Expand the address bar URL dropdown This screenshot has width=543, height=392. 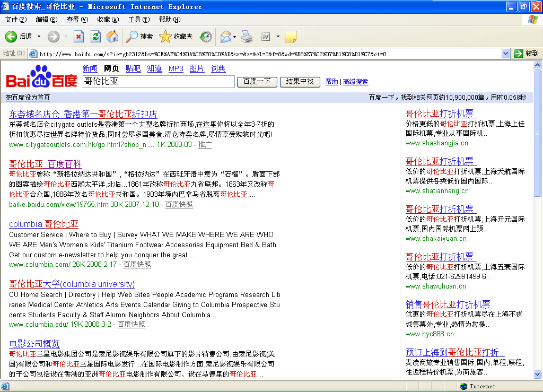click(505, 54)
